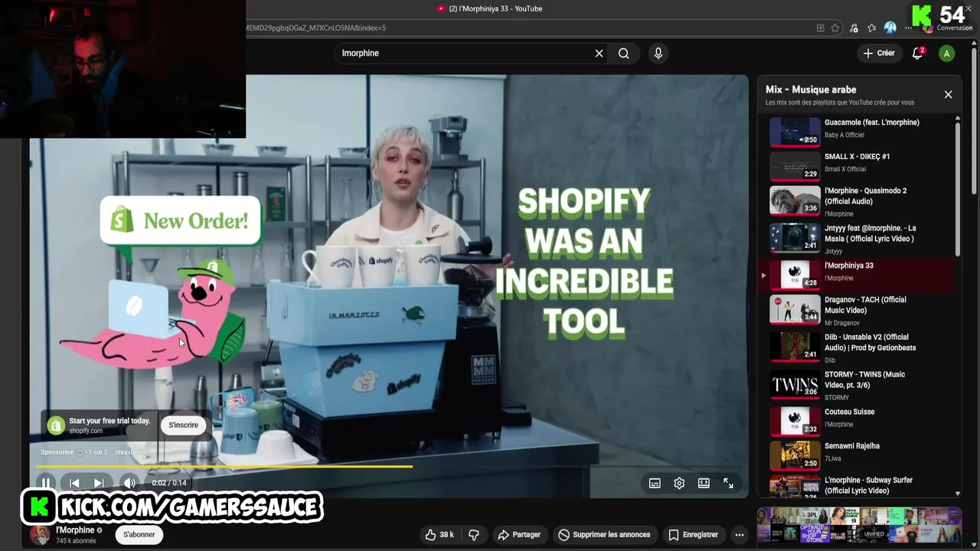The height and width of the screenshot is (551, 980).
Task: Open the l'Morphine channel name
Action: click(x=75, y=530)
